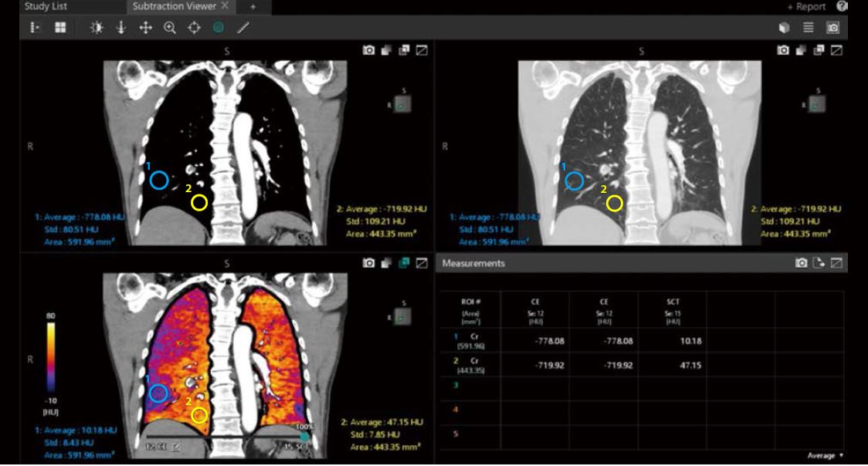This screenshot has width=868, height=466.
Task: Choose the circular ROI tool
Action: pos(218,28)
